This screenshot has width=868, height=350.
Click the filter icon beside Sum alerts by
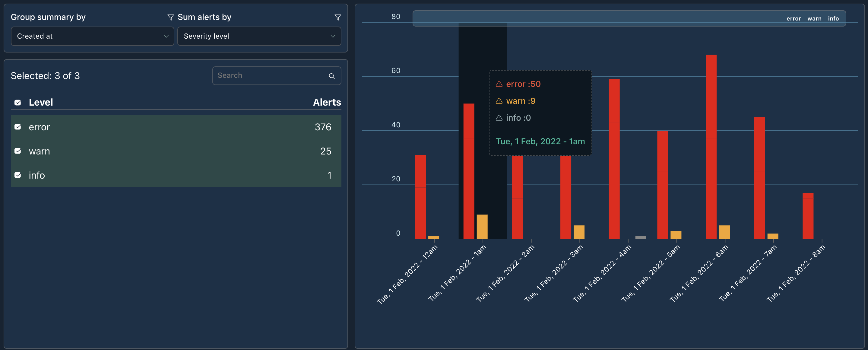(x=337, y=17)
